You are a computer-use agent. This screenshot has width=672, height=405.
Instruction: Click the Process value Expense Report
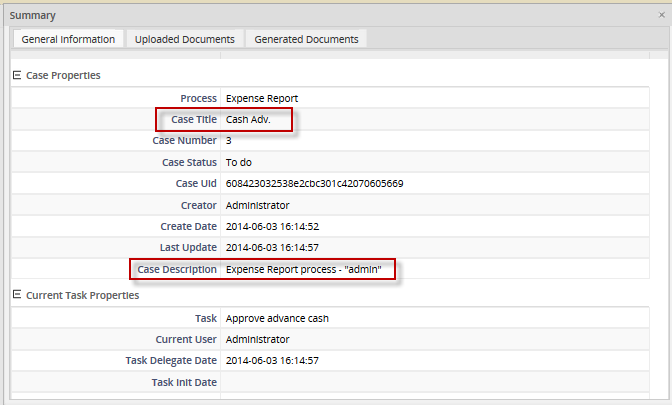click(262, 99)
